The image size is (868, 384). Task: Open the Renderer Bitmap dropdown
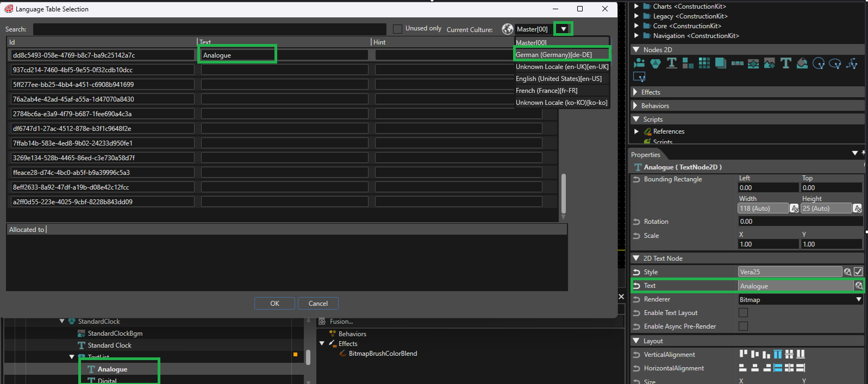(801, 299)
